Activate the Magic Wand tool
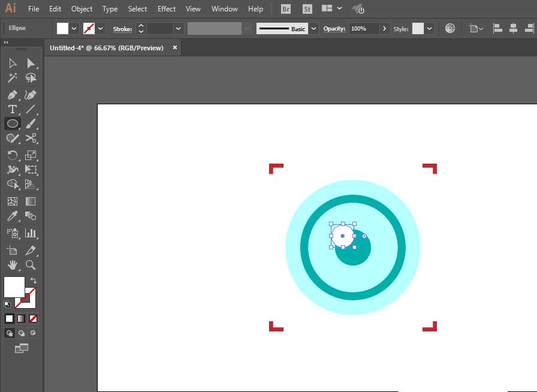This screenshot has height=392, width=537. 12,78
